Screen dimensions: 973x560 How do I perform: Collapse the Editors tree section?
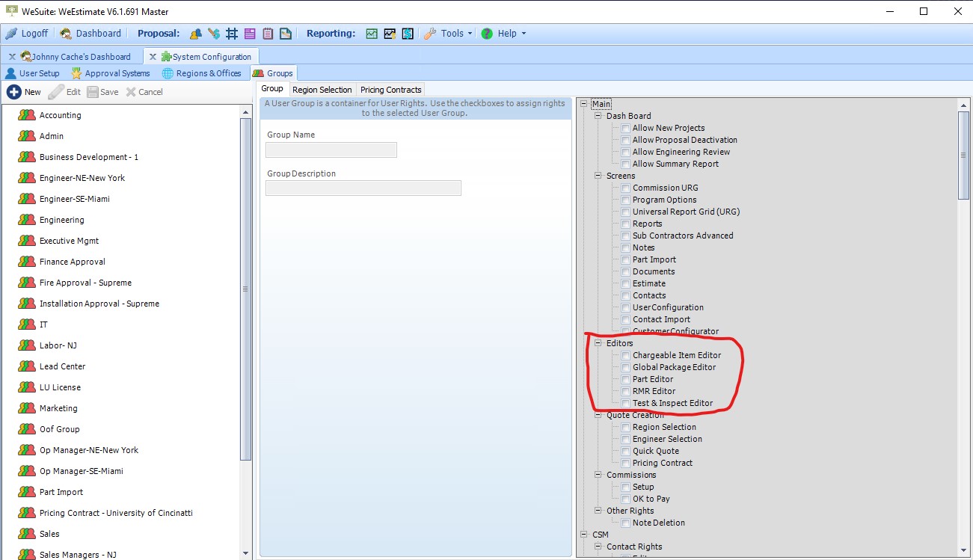597,343
